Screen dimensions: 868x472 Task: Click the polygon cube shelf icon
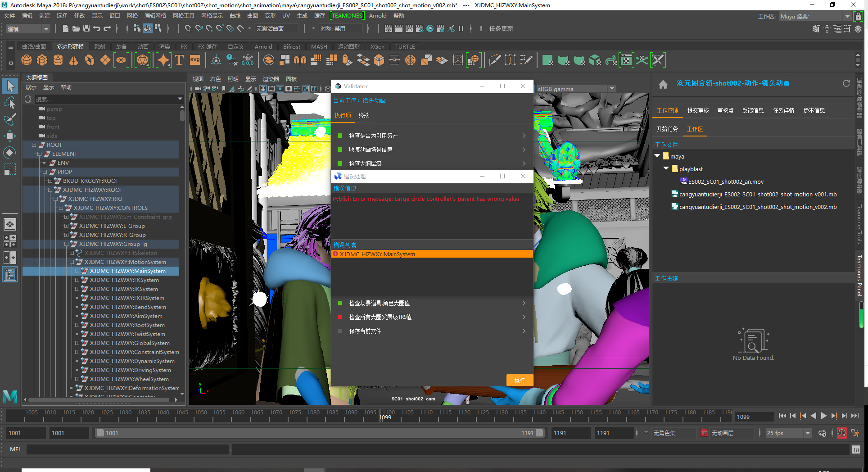(42, 60)
